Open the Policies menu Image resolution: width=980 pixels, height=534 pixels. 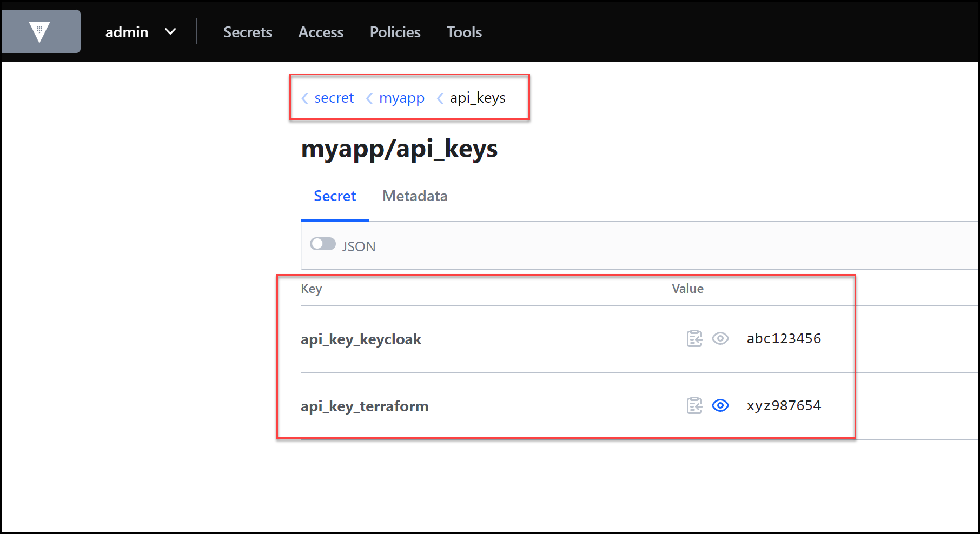(x=395, y=32)
